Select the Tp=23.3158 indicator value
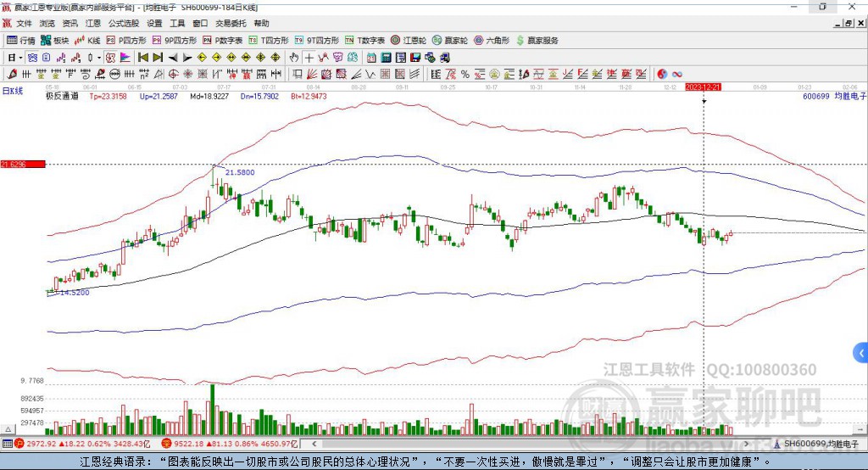This screenshot has width=868, height=470. click(108, 97)
